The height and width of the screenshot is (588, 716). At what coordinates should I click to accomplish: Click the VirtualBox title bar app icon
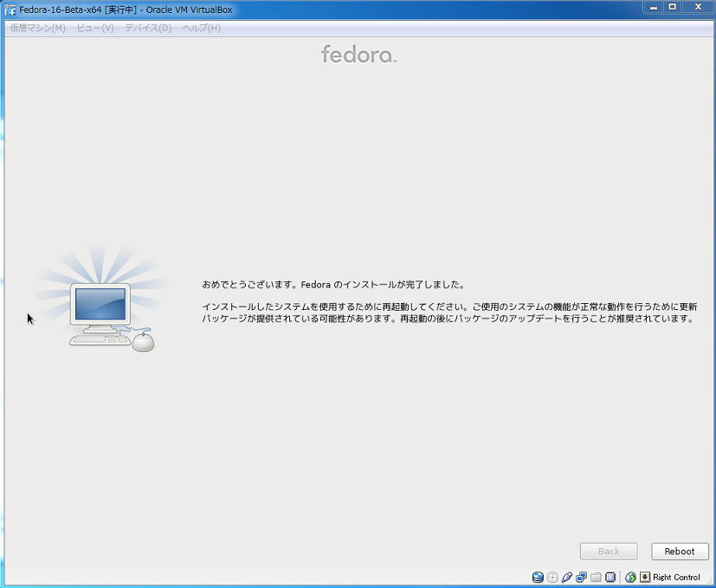(10, 10)
